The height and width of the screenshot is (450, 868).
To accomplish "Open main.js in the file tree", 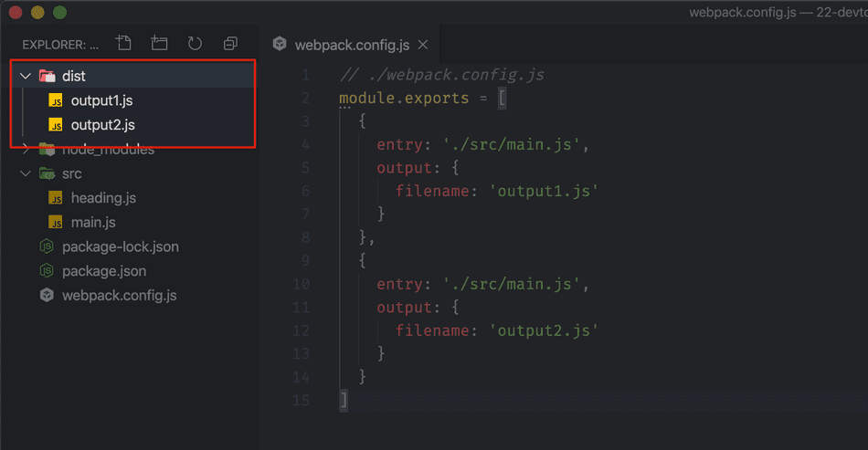I will click(x=93, y=223).
